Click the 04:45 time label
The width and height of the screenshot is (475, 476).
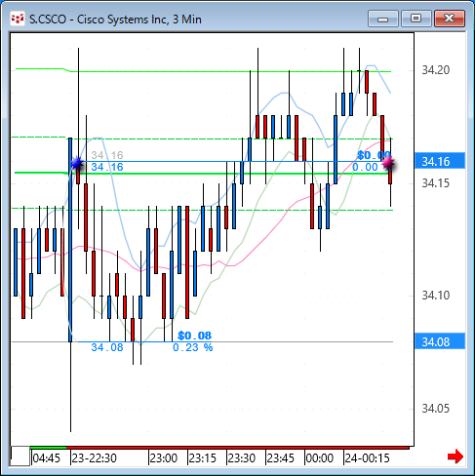(x=47, y=458)
